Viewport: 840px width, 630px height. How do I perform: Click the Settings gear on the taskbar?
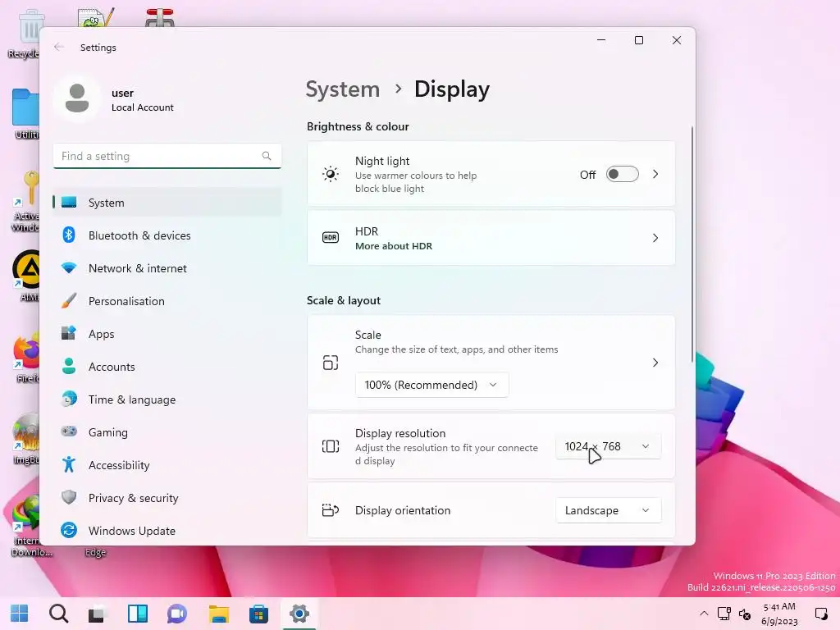[x=299, y=614]
